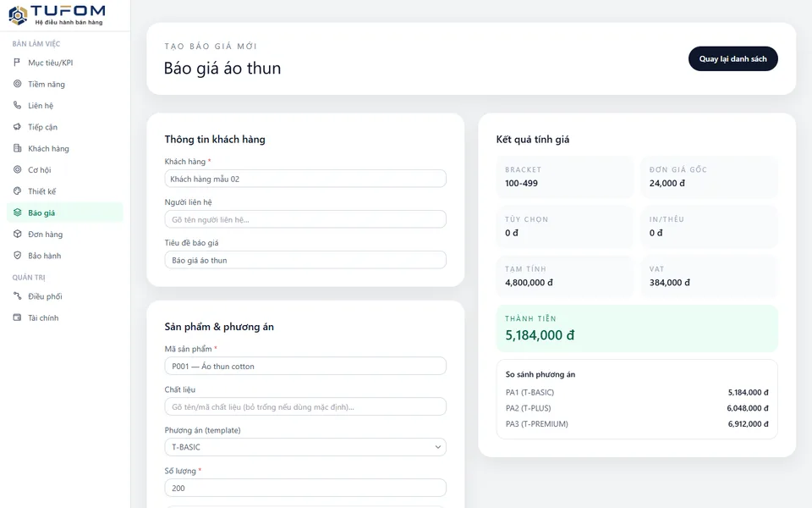
Task: Click the PA2 price 6,048,000 đ
Action: tap(748, 408)
